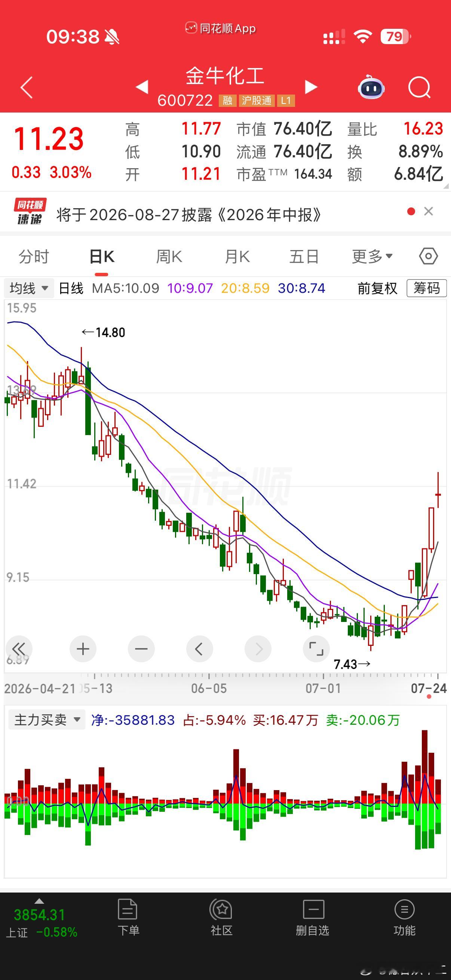Shift chart left with the chevron button
451x980 pixels.
coord(199,649)
